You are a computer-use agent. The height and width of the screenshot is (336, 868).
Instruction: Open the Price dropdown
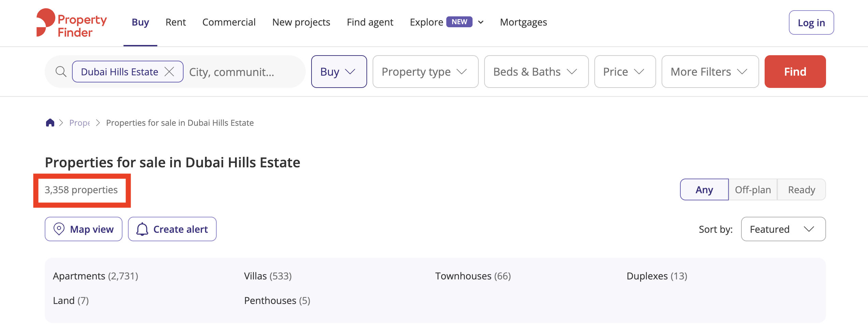click(625, 72)
